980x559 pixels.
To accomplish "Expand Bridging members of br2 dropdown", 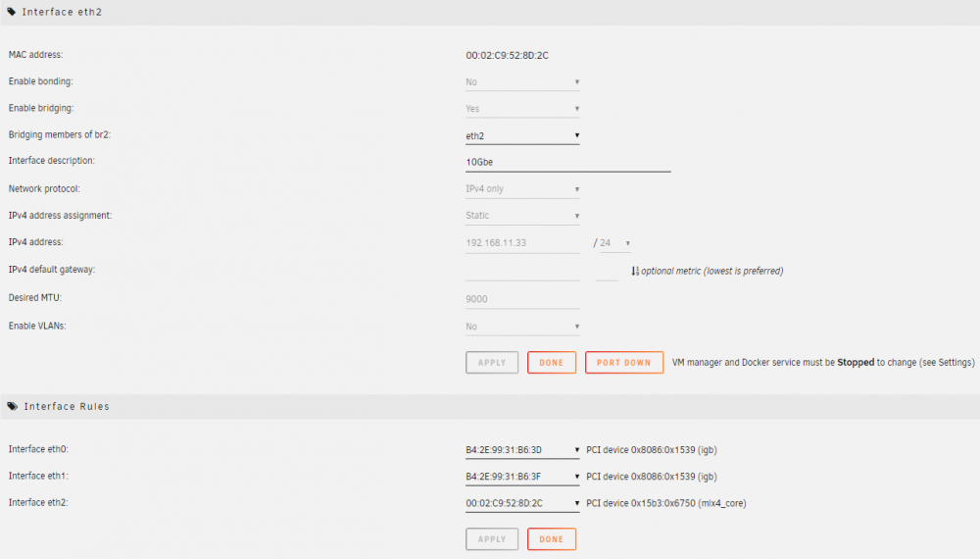I will click(522, 135).
